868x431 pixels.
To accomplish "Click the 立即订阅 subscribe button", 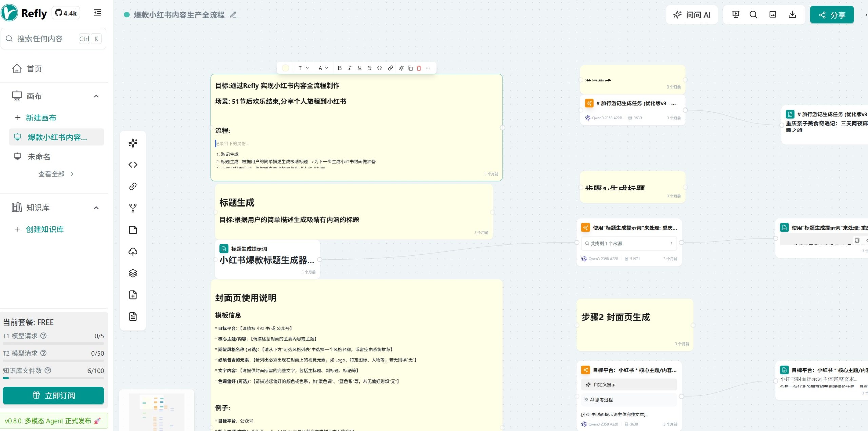I will coord(53,395).
